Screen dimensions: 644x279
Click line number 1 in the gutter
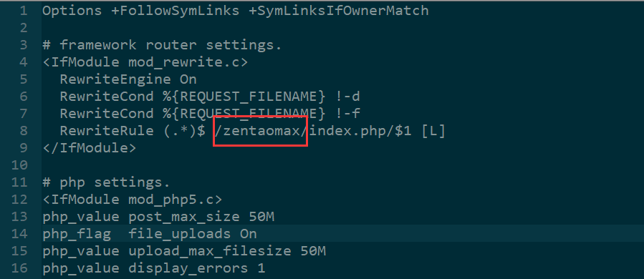(x=24, y=11)
